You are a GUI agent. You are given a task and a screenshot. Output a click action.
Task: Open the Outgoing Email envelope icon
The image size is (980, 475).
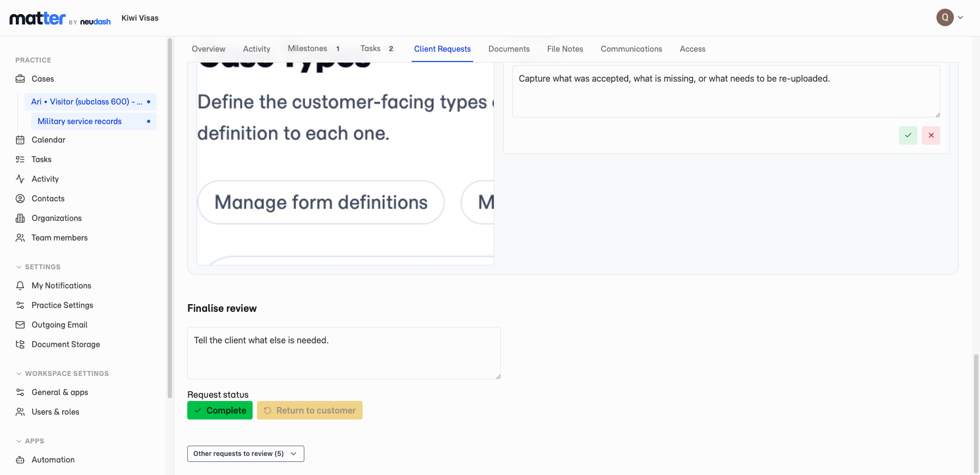[x=20, y=325]
